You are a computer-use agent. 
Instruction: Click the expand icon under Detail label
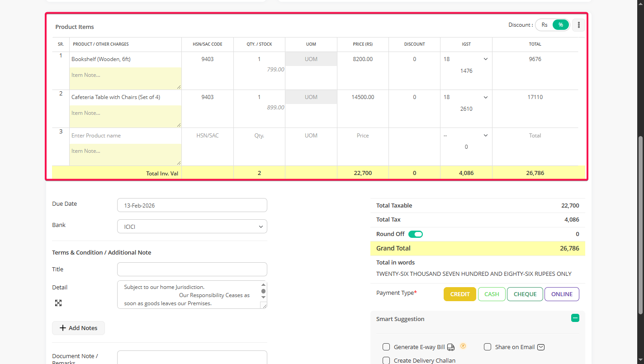58,303
